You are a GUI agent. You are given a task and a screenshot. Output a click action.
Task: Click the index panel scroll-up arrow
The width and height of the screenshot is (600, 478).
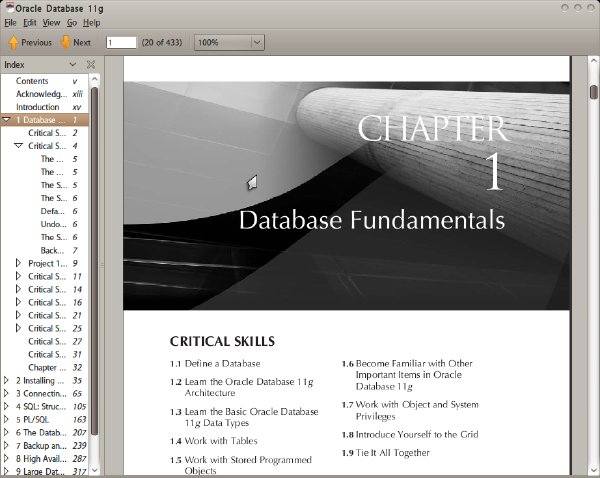click(95, 79)
